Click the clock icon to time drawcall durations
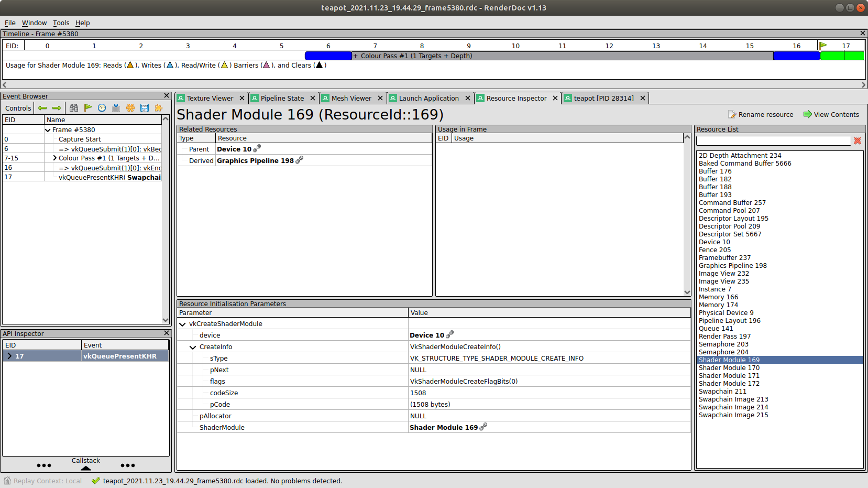The height and width of the screenshot is (488, 868). click(x=102, y=108)
